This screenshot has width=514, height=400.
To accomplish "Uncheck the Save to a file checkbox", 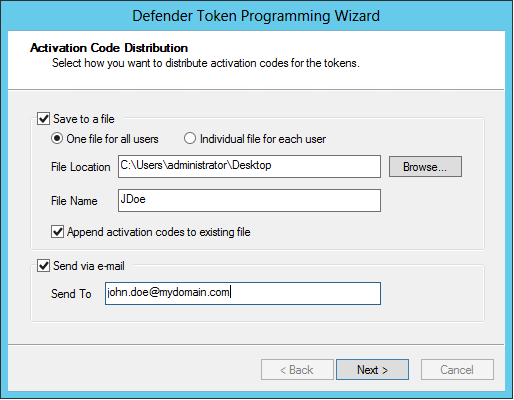I will [44, 119].
